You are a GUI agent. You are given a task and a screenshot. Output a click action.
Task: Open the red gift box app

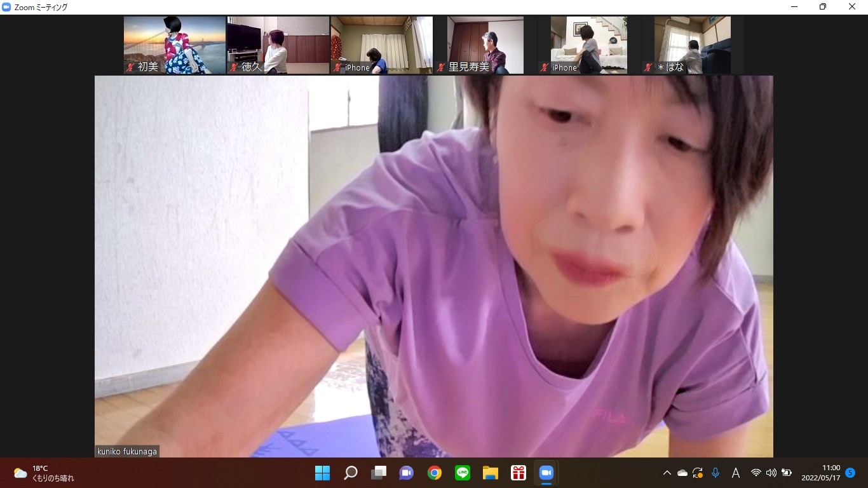pos(519,473)
